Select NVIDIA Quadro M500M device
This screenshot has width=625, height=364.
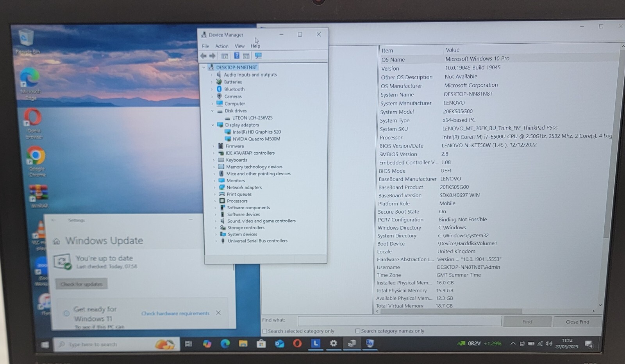click(x=256, y=139)
